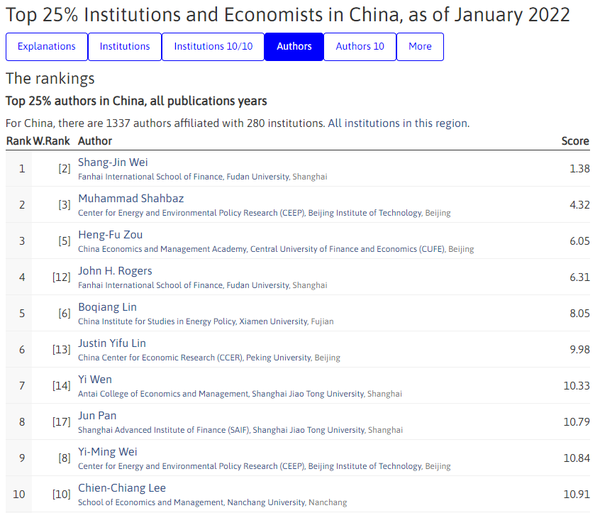This screenshot has width=600, height=513.
Task: Open Chien-Chiang Lee's profile
Action: [x=122, y=488]
